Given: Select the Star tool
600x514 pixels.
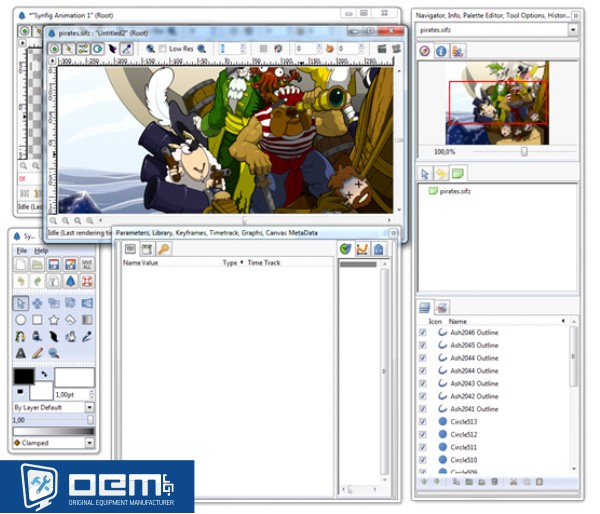Looking at the screenshot, I should tap(54, 320).
